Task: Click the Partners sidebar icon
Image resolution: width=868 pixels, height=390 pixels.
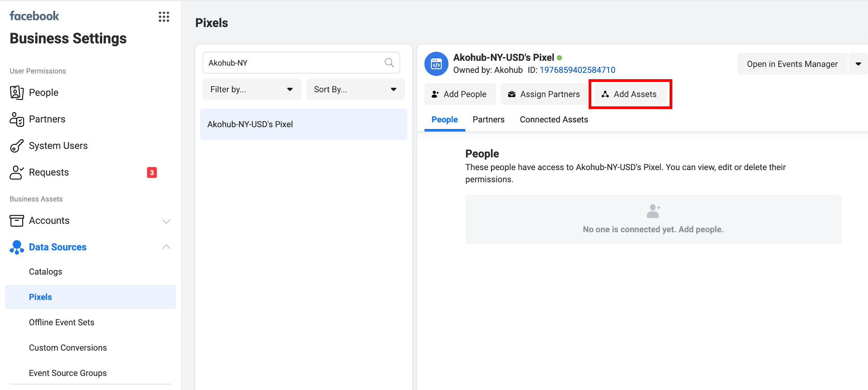Action: coord(17,119)
